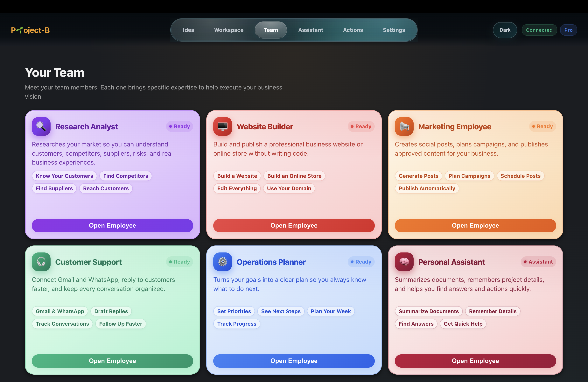Open the Marketing Employee
The image size is (588, 382).
pos(475,225)
